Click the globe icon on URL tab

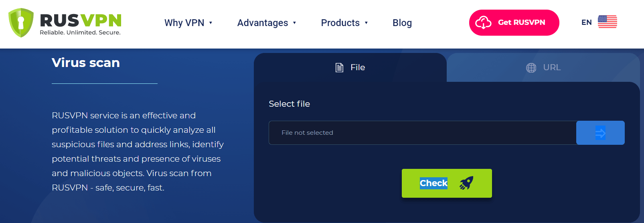pos(531,68)
